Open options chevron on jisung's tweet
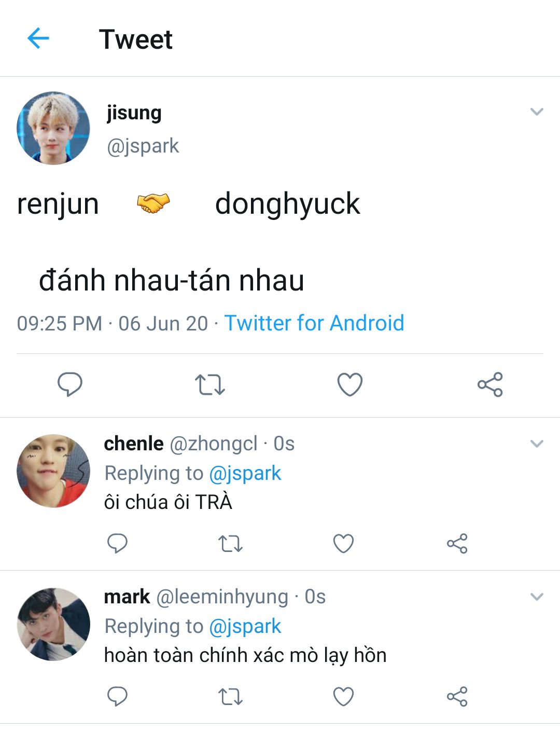 (537, 112)
